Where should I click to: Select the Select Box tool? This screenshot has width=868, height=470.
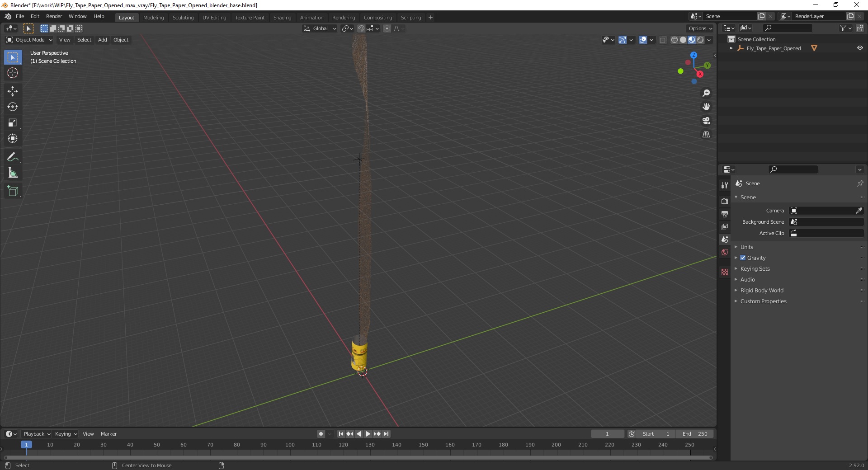point(13,57)
